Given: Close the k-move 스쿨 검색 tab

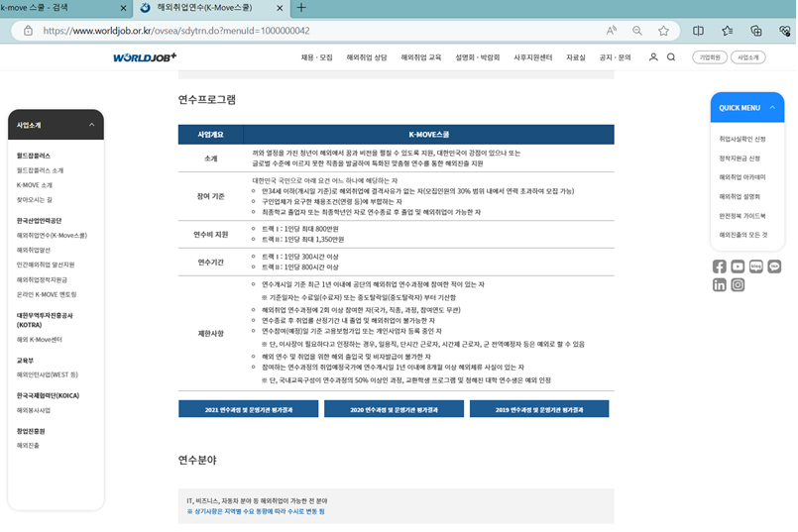Looking at the screenshot, I should pos(123,8).
